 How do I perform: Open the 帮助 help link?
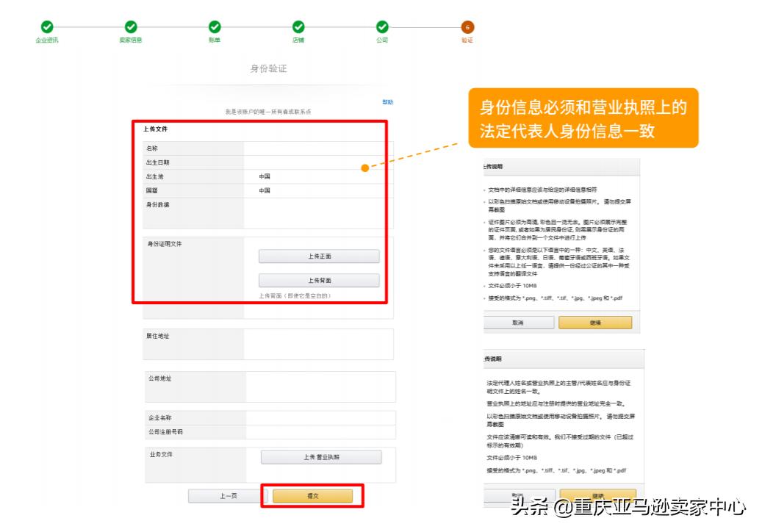coord(387,103)
